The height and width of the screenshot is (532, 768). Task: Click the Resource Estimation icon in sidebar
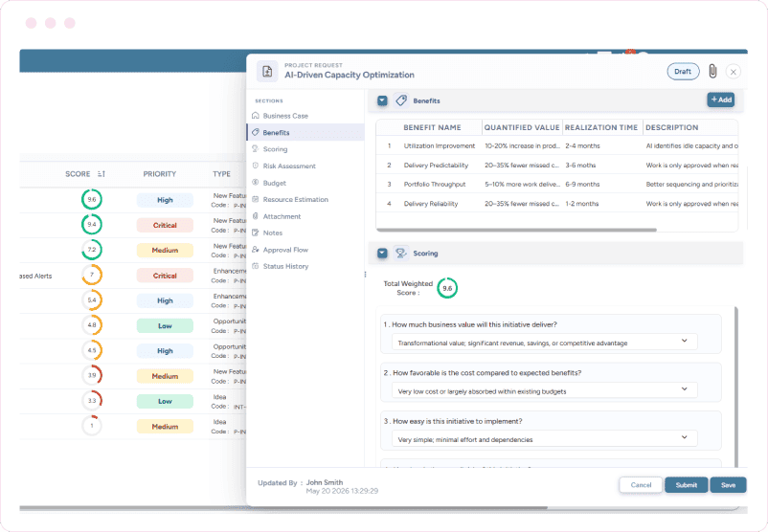(x=255, y=199)
